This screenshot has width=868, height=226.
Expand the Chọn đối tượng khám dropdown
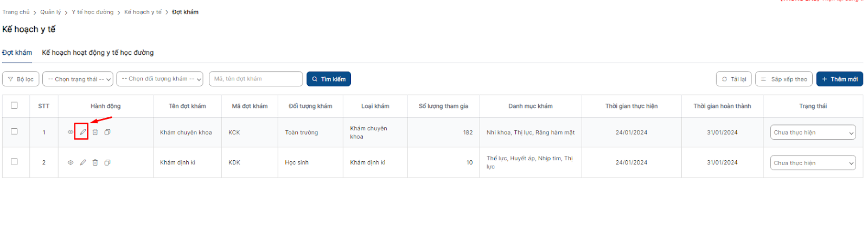point(159,79)
